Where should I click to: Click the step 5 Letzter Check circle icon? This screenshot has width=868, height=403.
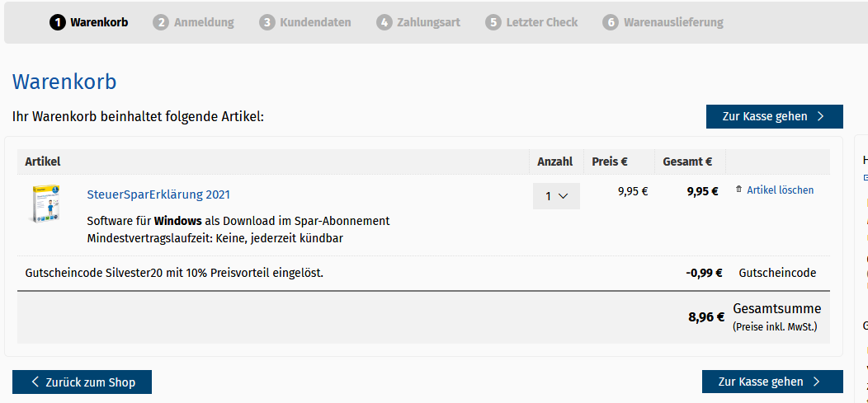[x=493, y=23]
